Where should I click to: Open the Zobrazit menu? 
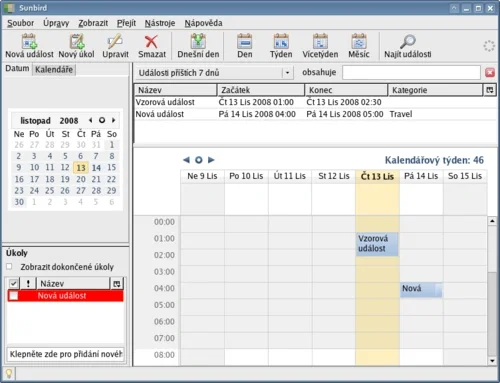[93, 23]
